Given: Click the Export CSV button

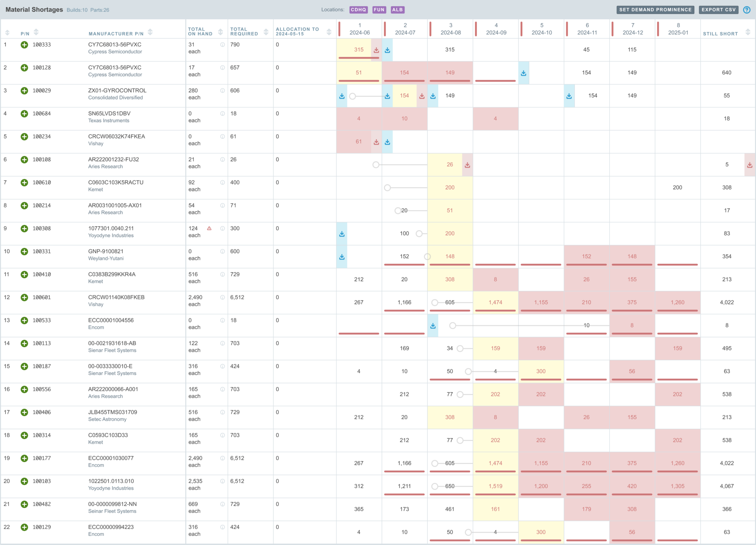Looking at the screenshot, I should pyautogui.click(x=718, y=10).
